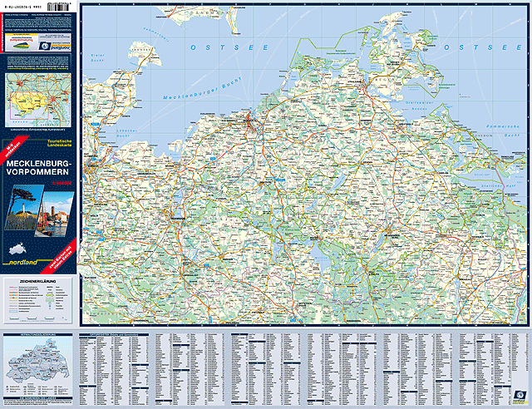Click the ZEICHENERKLÄRUNG legend heading
This screenshot has height=409, width=532.
(x=38, y=281)
